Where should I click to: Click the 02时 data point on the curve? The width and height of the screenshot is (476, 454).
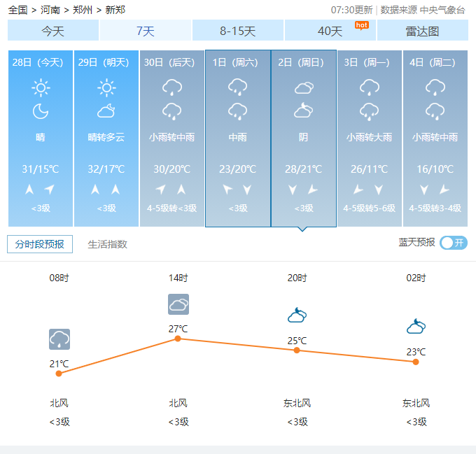click(x=416, y=362)
